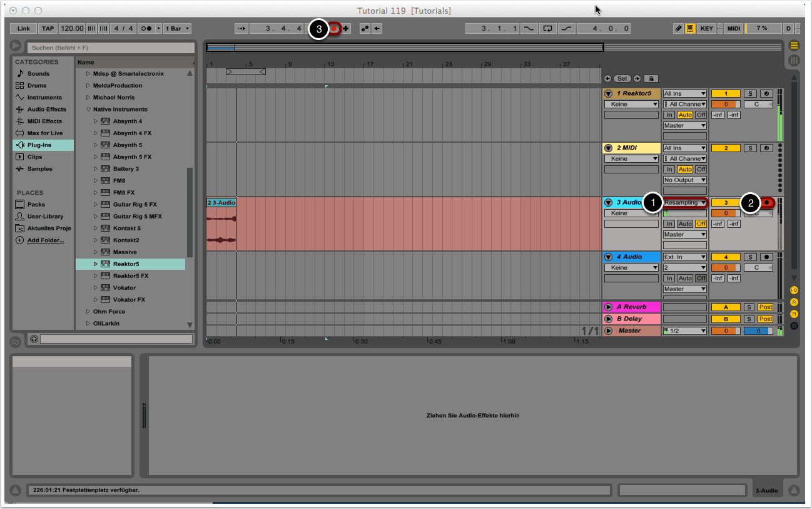The width and height of the screenshot is (812, 509).
Task: Enable Draw Mode pencil icon
Action: pyautogui.click(x=678, y=29)
